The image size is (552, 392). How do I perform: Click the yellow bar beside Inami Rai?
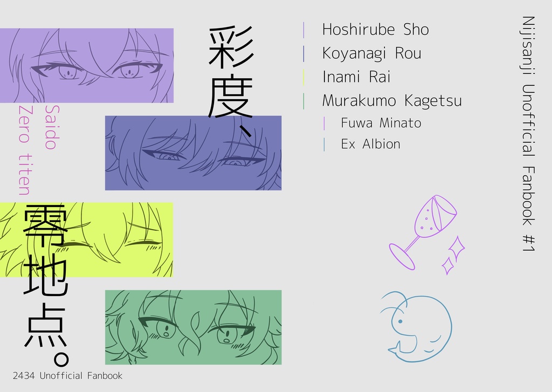[x=303, y=78]
